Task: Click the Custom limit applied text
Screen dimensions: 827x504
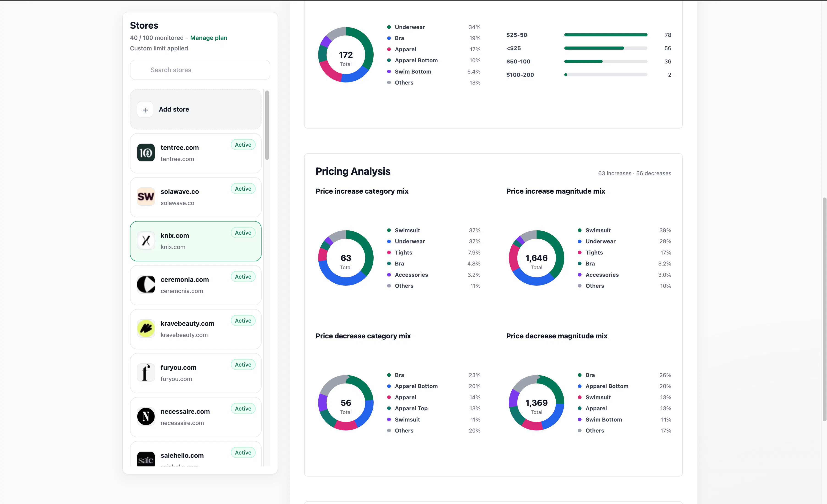Action: tap(159, 48)
